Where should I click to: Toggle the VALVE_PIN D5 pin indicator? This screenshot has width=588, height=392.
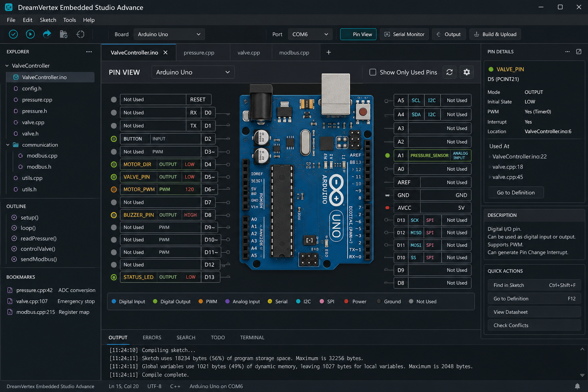click(114, 177)
